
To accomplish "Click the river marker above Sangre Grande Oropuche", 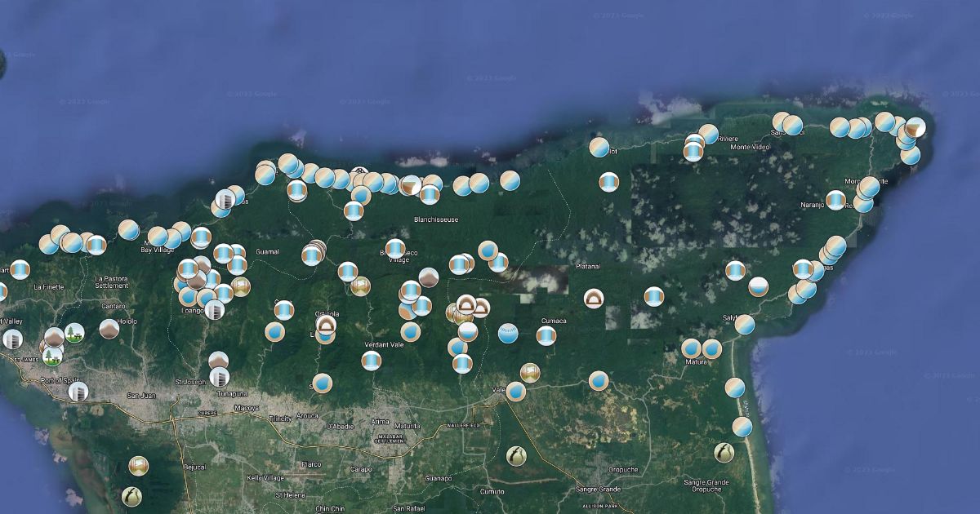I will (724, 451).
